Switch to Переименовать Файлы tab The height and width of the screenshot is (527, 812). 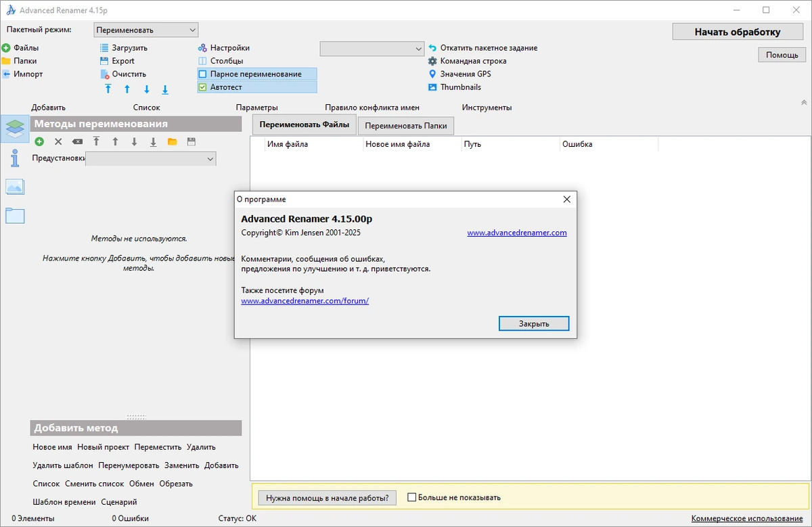point(304,124)
